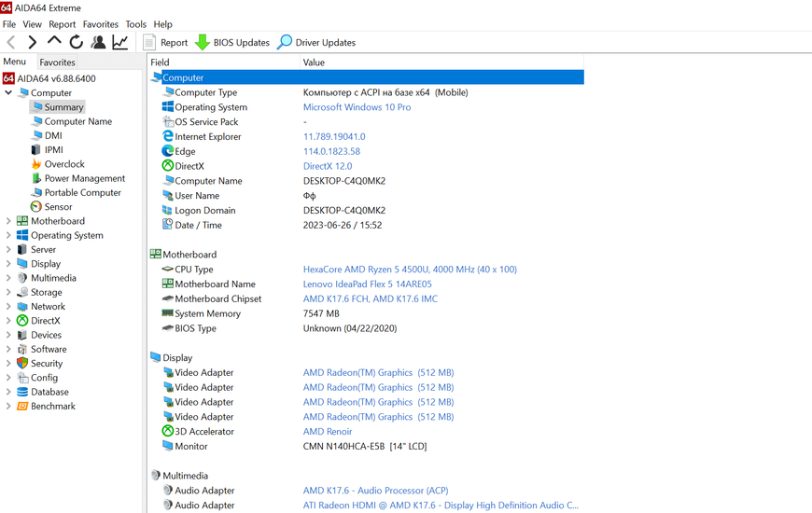The image size is (812, 513).
Task: Open the ATI Radeon HDMI audio adapter link
Action: click(x=441, y=506)
